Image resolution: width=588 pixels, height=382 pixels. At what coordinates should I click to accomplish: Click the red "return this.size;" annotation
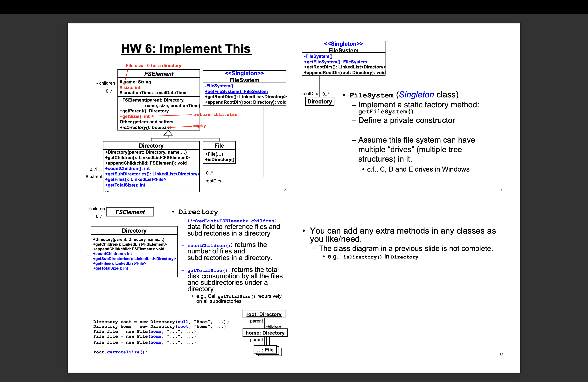point(217,115)
